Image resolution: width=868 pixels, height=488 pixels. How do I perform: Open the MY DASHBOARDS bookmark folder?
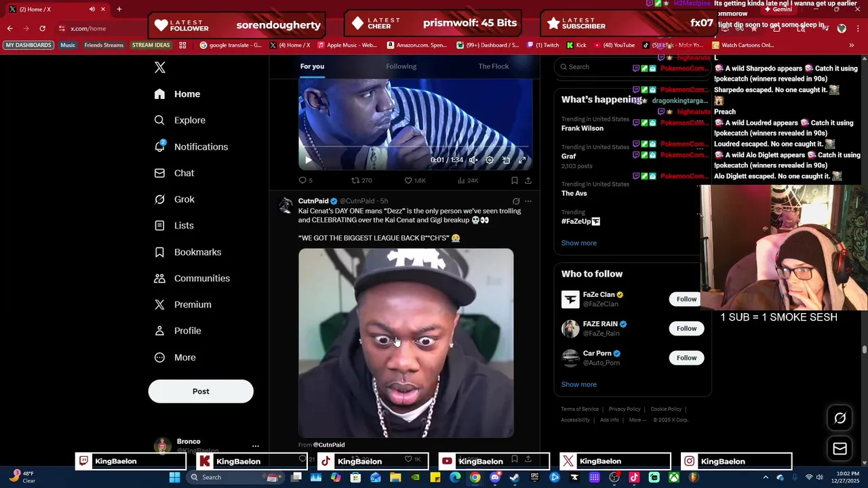coord(28,45)
